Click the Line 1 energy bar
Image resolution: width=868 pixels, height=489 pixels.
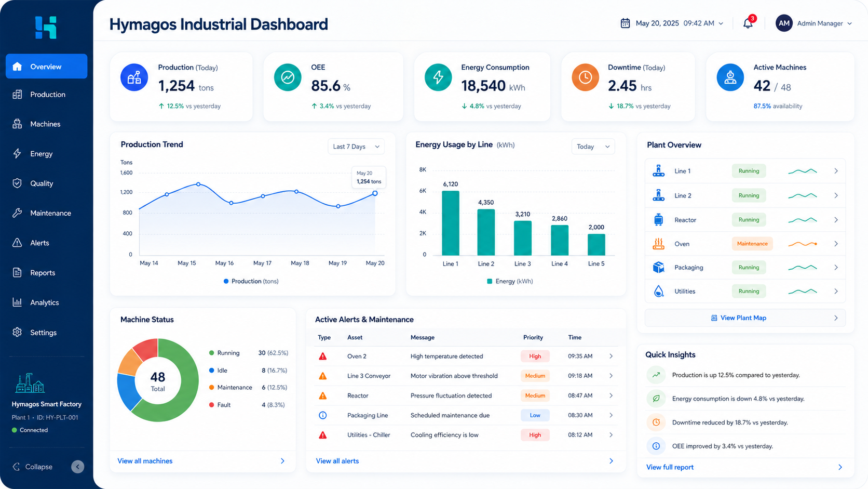tap(451, 223)
